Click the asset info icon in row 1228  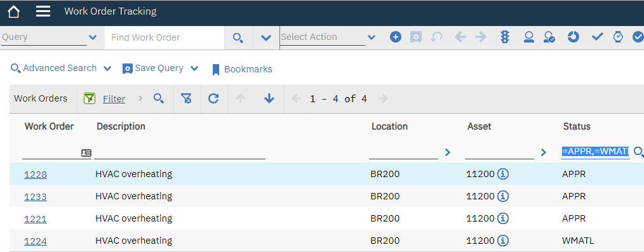503,174
